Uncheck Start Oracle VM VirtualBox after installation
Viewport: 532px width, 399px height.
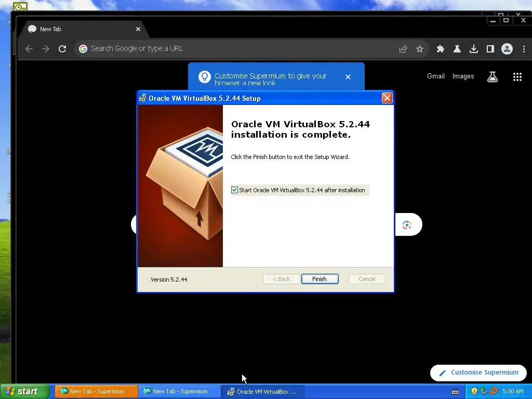point(234,190)
